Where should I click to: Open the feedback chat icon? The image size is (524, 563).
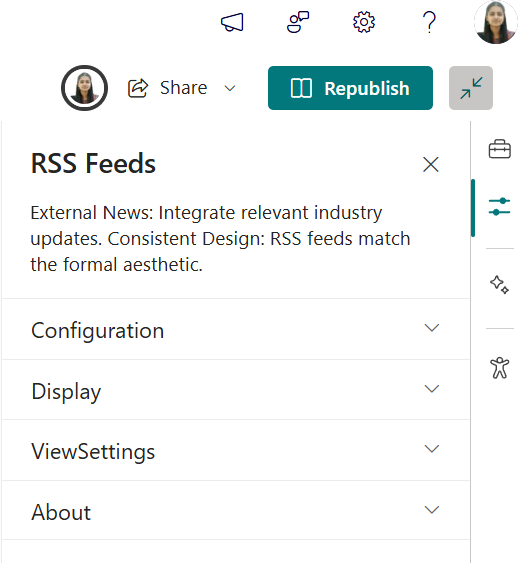tap(298, 22)
